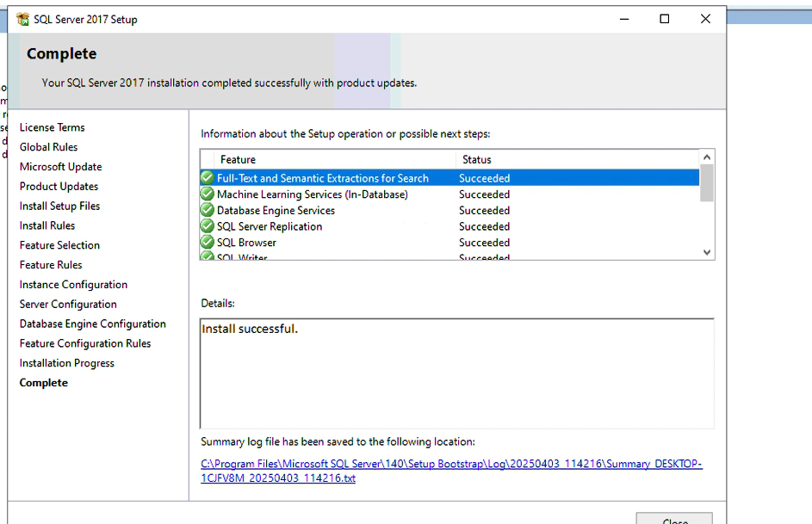Click green check icon for Full-Text and Semantic Extractions

[208, 177]
